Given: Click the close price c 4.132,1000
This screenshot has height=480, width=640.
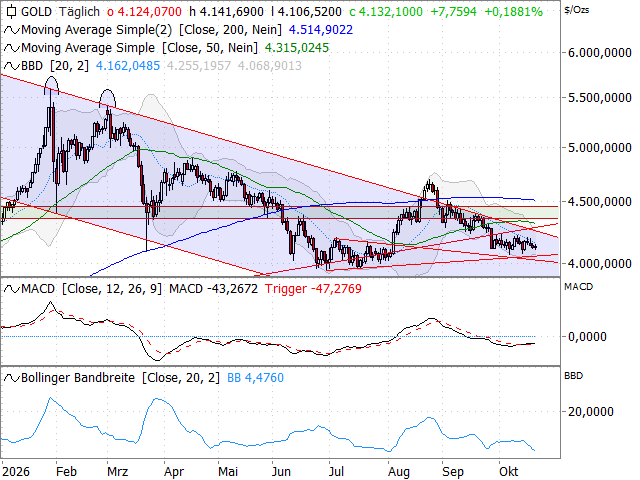Looking at the screenshot, I should 386,12.
